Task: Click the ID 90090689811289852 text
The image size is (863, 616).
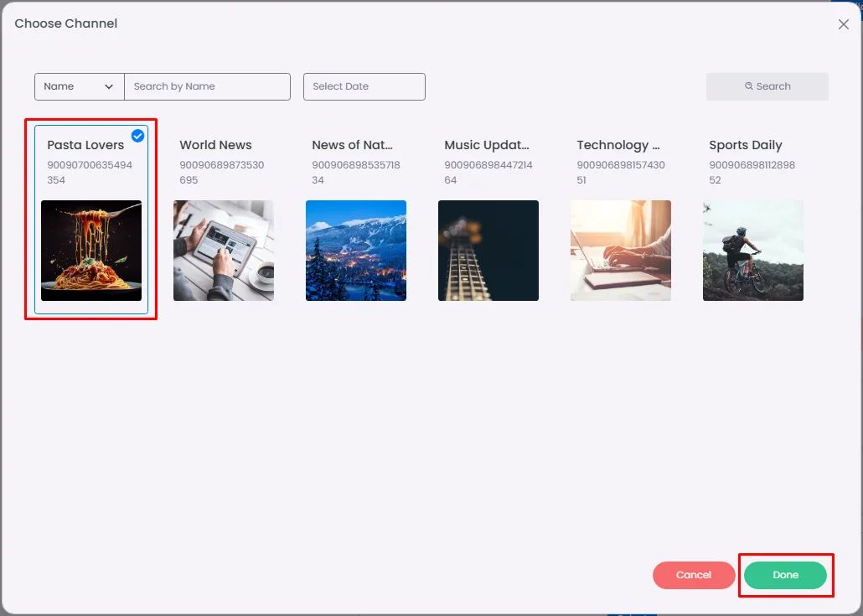Action: pos(752,173)
